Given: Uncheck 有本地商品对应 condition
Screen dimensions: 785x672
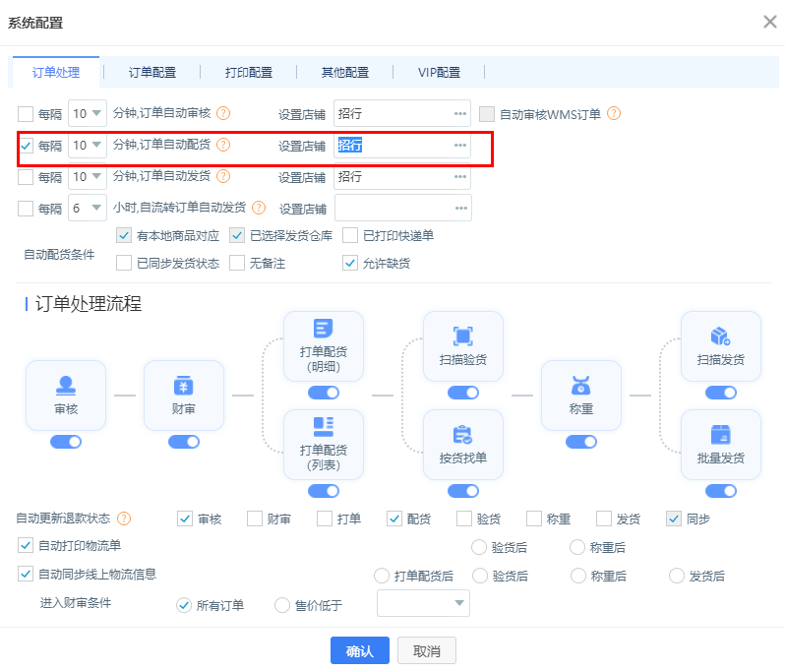Looking at the screenshot, I should (124, 235).
